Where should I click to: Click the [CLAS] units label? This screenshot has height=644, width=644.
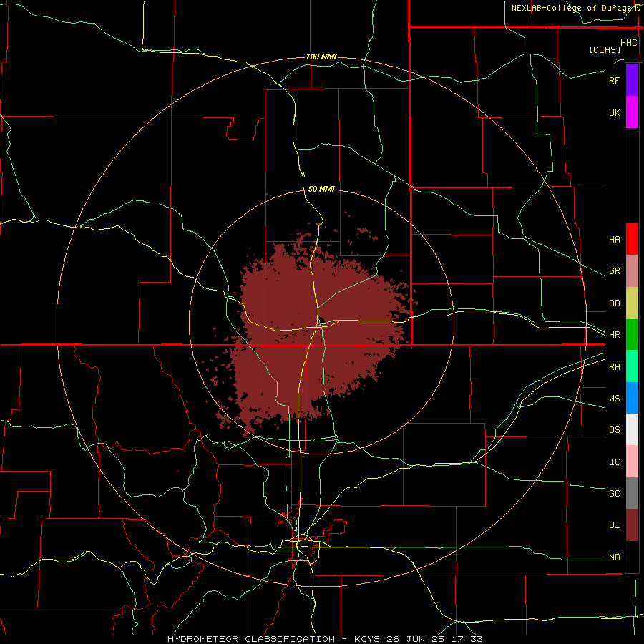605,49
